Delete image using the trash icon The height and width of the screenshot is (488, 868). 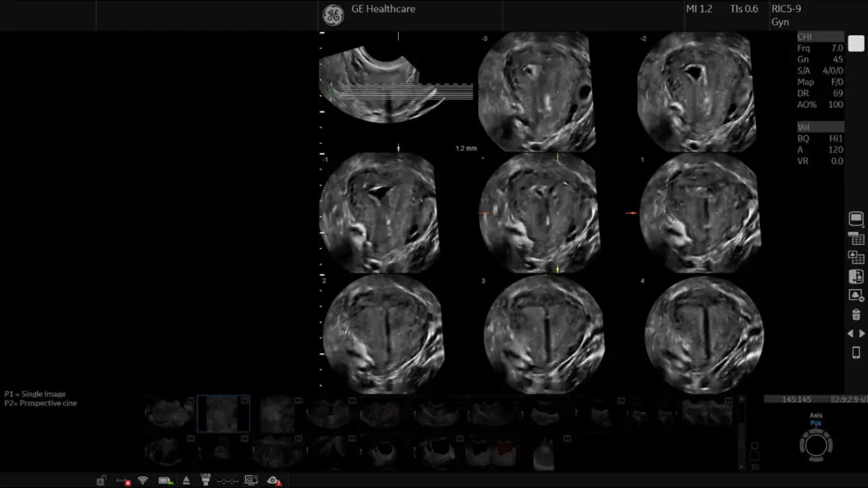(856, 314)
